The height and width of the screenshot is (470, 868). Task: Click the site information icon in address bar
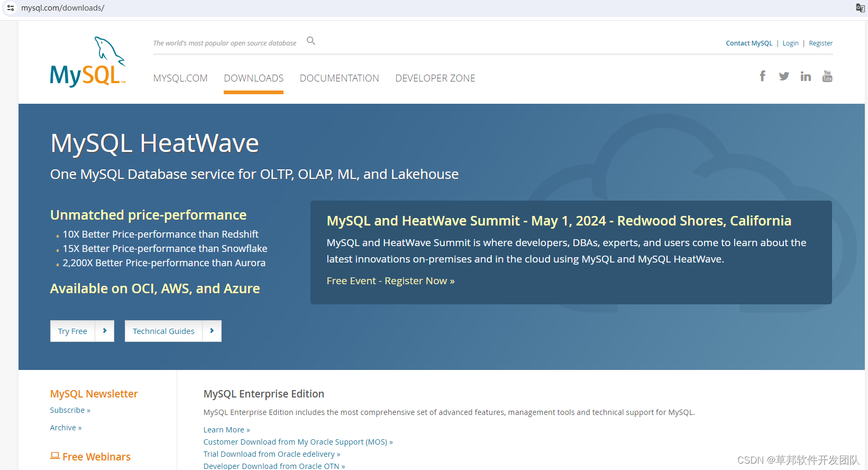click(x=11, y=8)
